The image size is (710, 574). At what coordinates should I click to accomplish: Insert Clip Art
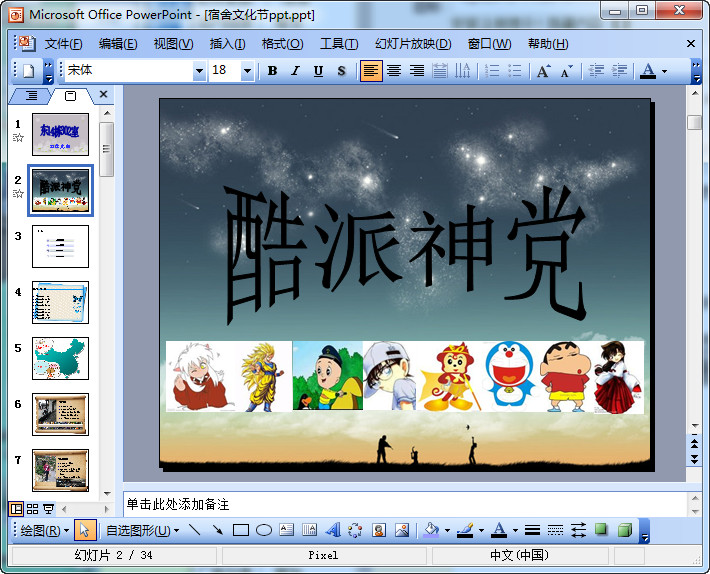tap(379, 530)
